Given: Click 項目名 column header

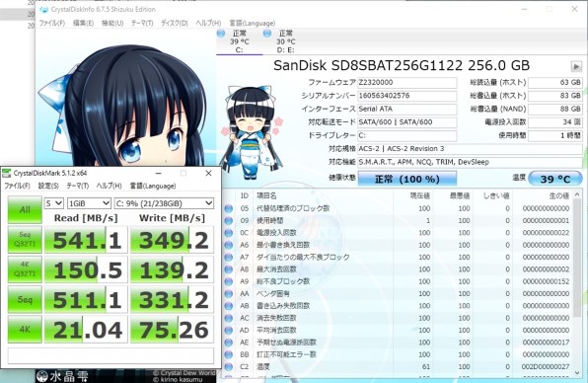Looking at the screenshot, I should 324,195.
